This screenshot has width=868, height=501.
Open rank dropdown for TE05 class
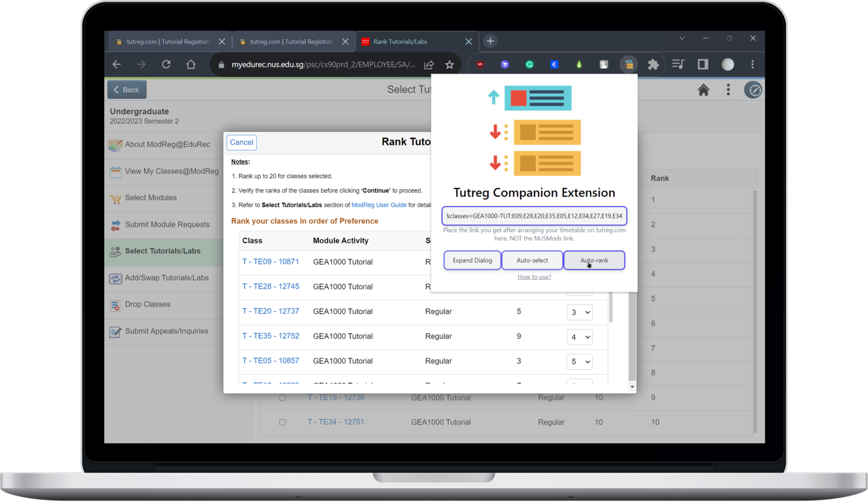(579, 362)
